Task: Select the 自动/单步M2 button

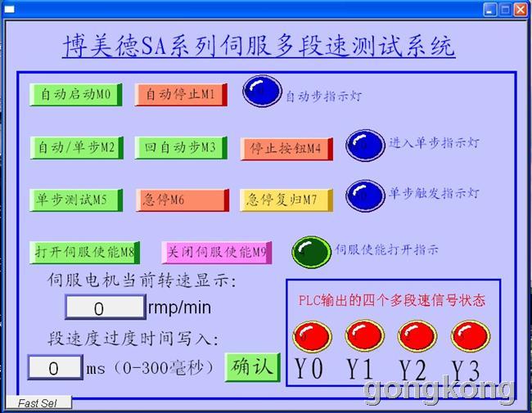Action: click(76, 148)
